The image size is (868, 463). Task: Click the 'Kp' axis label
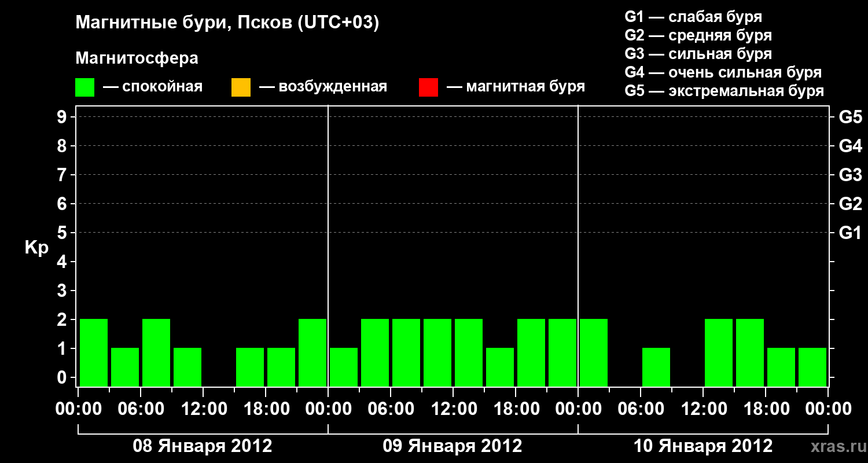(x=36, y=248)
